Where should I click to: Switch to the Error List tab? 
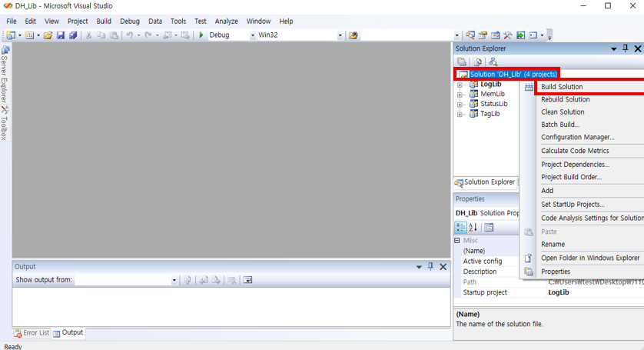tap(32, 333)
